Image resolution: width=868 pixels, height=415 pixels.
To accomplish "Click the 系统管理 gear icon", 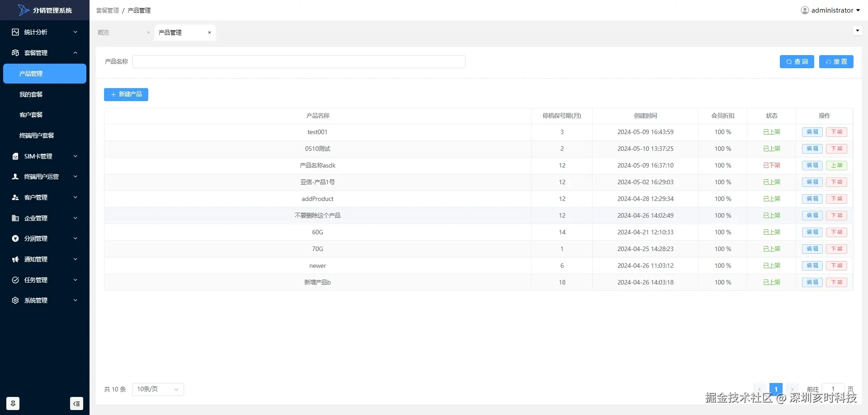I will (x=15, y=300).
